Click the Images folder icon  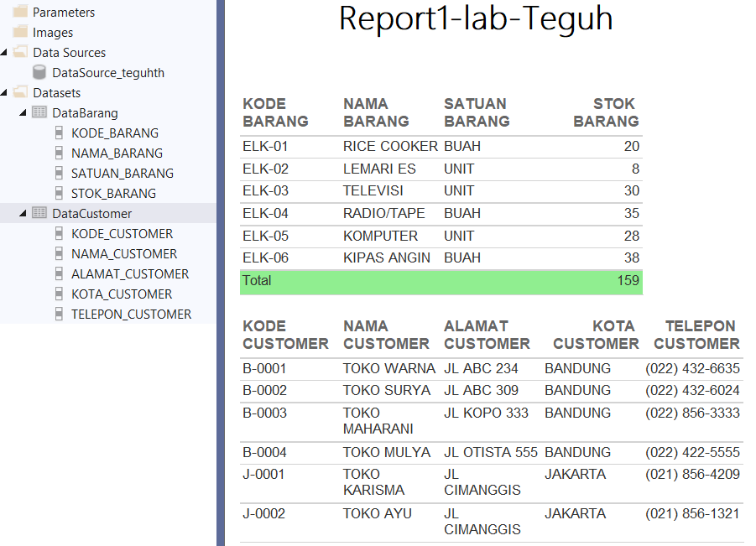coord(20,32)
